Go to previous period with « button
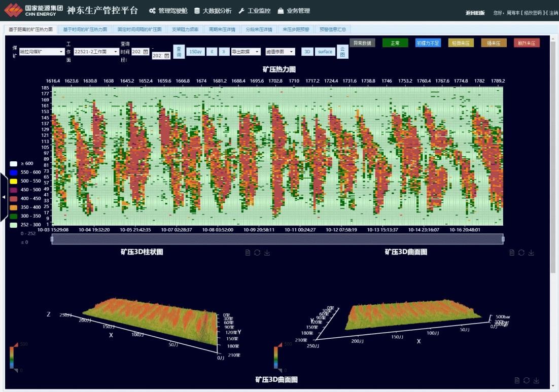The image size is (559, 392). (x=212, y=52)
